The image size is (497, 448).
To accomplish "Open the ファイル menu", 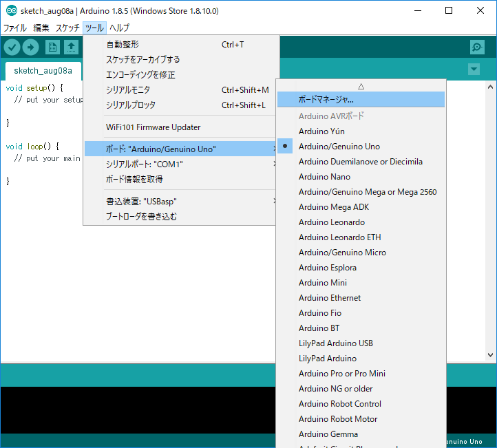I will pos(15,28).
